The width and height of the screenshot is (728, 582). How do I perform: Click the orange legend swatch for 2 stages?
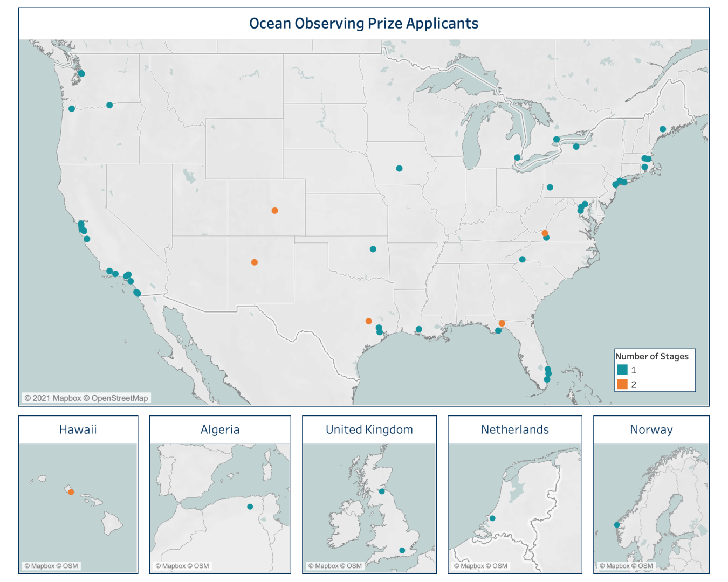[x=622, y=384]
